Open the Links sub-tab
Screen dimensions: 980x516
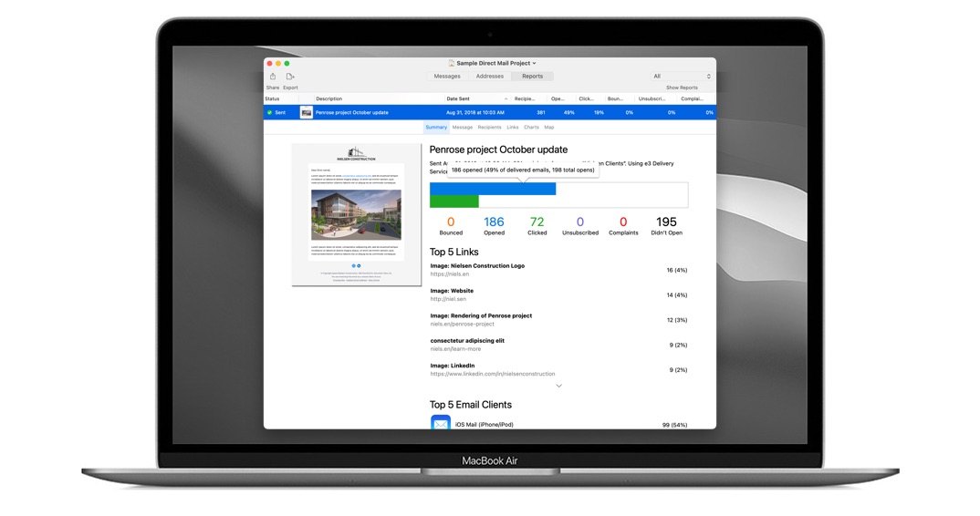pos(513,127)
